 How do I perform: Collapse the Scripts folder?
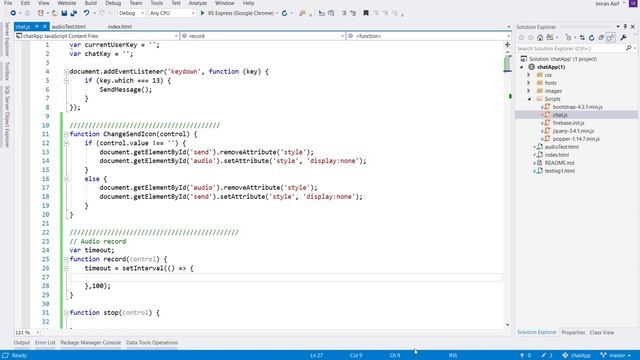529,99
